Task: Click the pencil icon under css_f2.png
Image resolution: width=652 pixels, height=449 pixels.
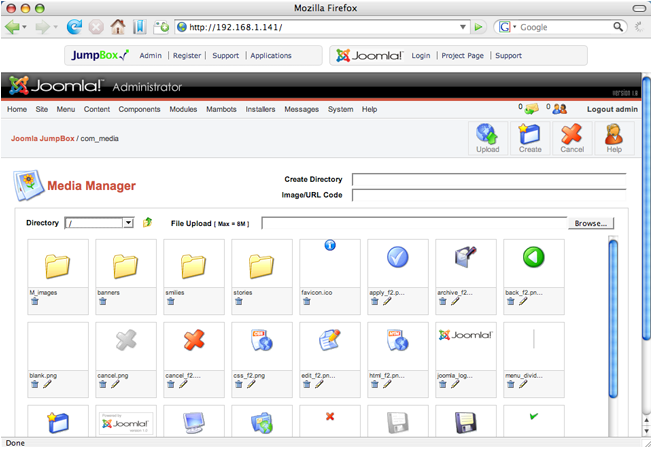Action: (x=251, y=384)
